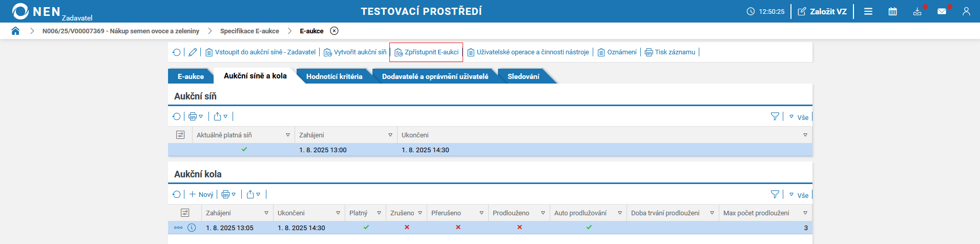
Task: Open Zrušeno column dropdown
Action: pyautogui.click(x=420, y=213)
